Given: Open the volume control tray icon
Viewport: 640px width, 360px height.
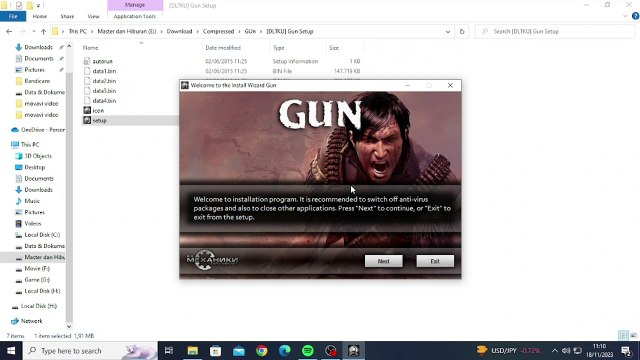Looking at the screenshot, I should click(566, 351).
